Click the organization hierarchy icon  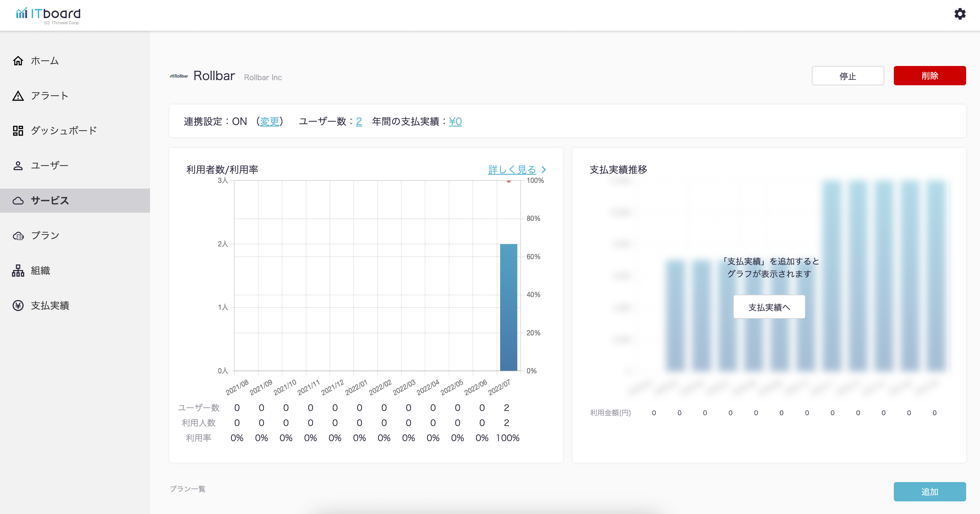18,271
